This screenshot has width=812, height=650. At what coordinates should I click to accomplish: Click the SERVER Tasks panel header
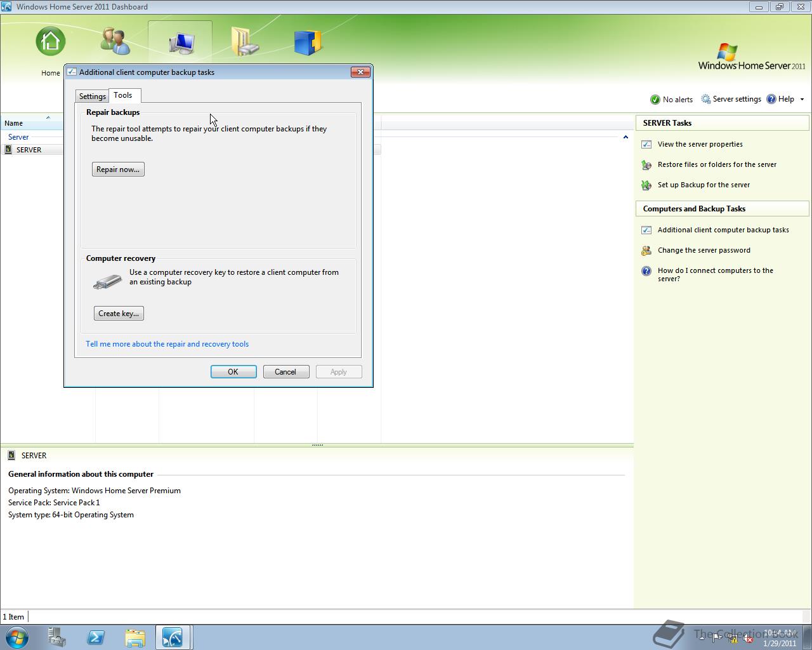point(723,123)
